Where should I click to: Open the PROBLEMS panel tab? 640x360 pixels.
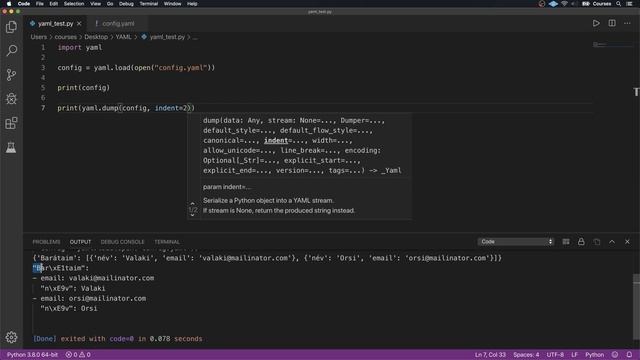coord(46,242)
